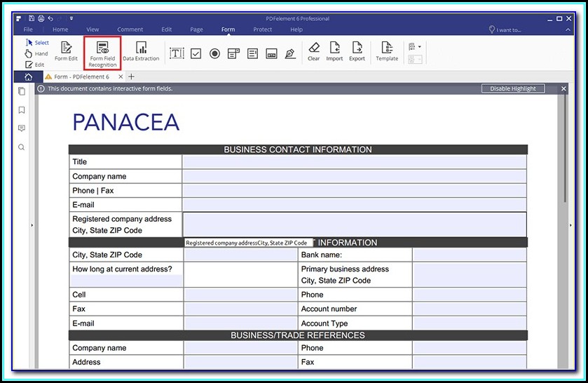The height and width of the screenshot is (383, 588).
Task: Switch to the View ribbon tab
Action: (x=93, y=29)
